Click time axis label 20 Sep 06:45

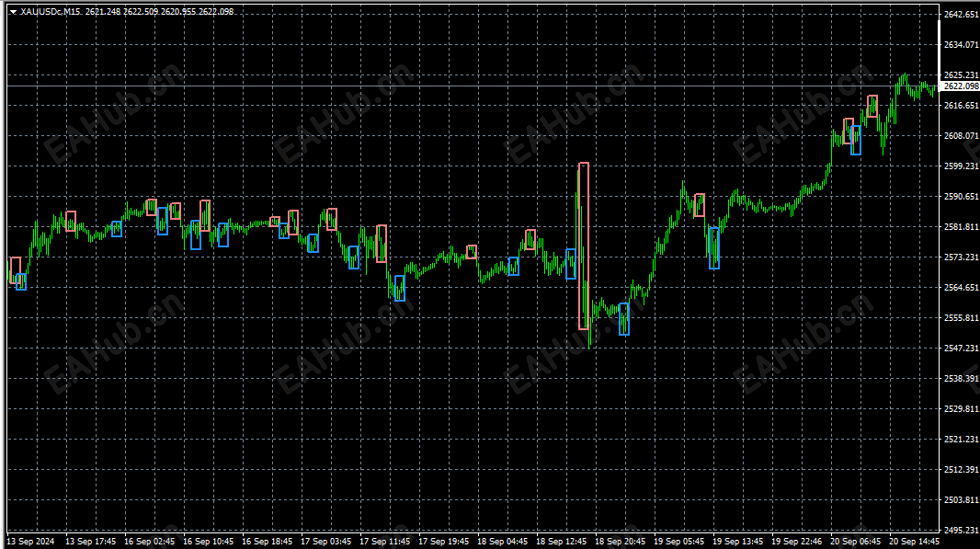[x=855, y=542]
